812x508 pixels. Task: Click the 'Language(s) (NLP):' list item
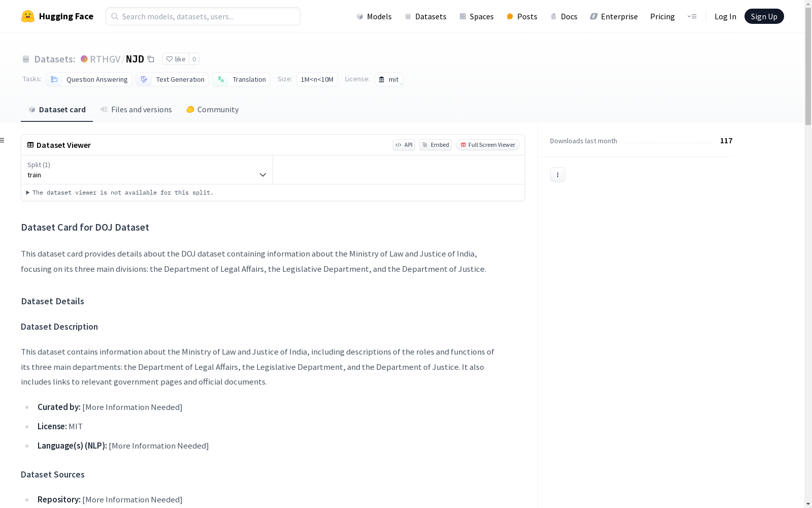pyautogui.click(x=123, y=446)
